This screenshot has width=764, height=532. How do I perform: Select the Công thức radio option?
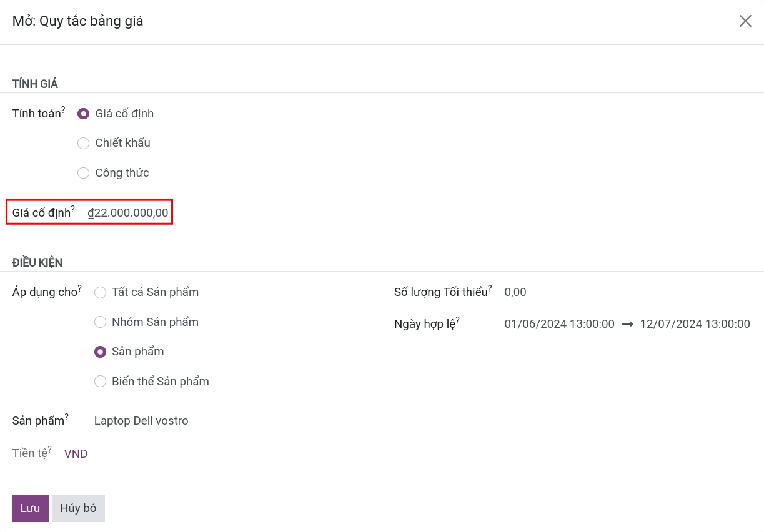coord(83,173)
